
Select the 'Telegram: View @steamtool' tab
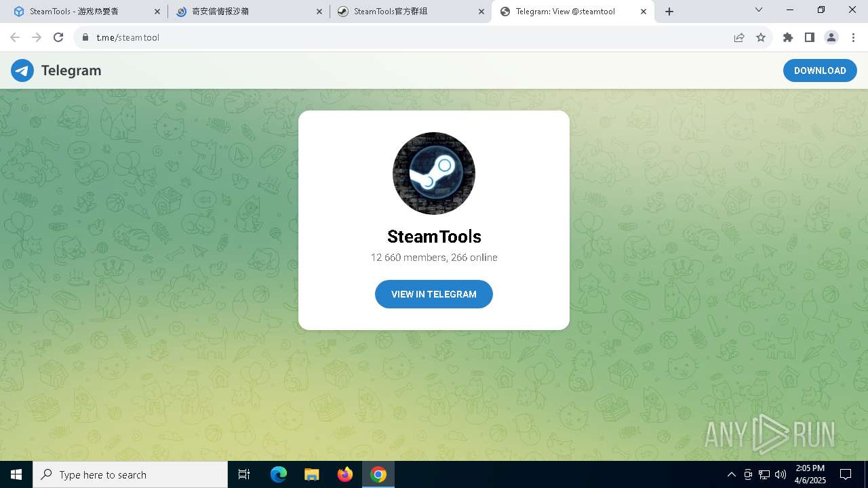[573, 12]
